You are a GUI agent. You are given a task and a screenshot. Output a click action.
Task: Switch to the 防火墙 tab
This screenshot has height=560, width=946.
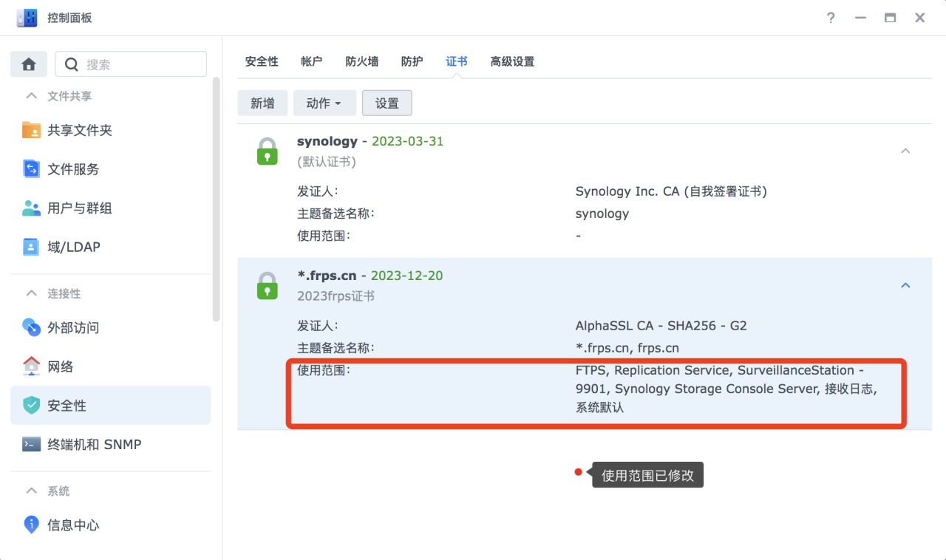pos(362,61)
